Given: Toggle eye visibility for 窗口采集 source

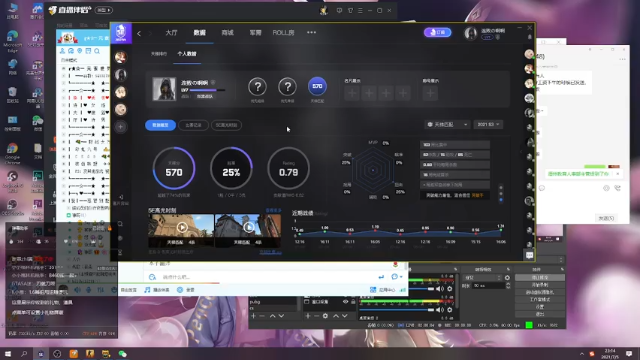Looking at the screenshot, I should pyautogui.click(x=345, y=302).
